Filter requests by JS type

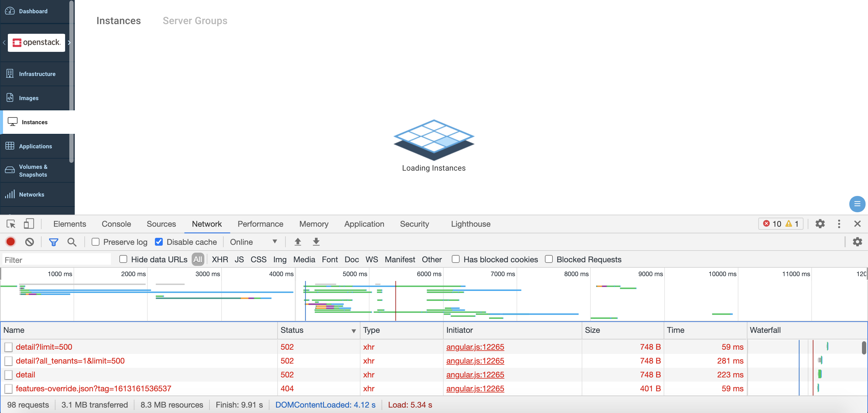[x=239, y=259]
